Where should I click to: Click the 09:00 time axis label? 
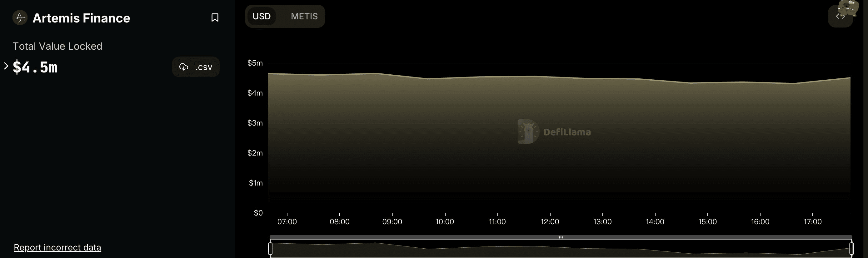point(392,222)
